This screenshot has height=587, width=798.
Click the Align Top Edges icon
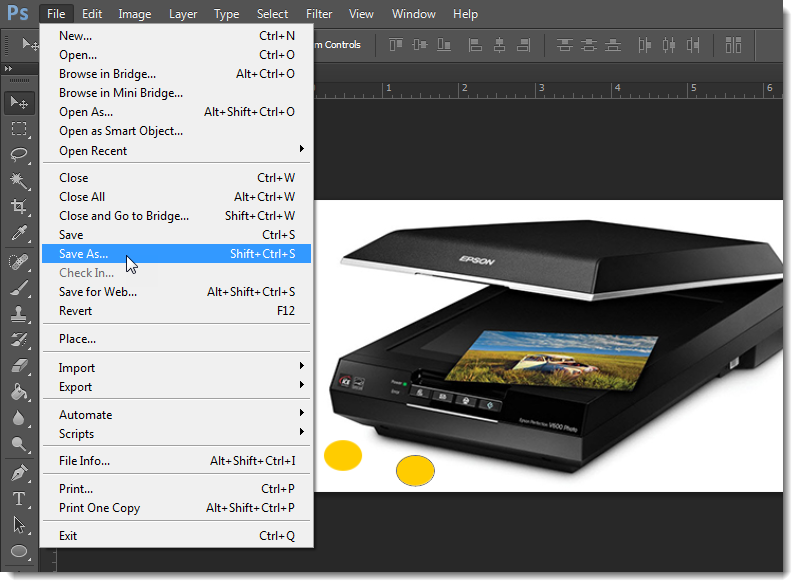click(x=396, y=45)
